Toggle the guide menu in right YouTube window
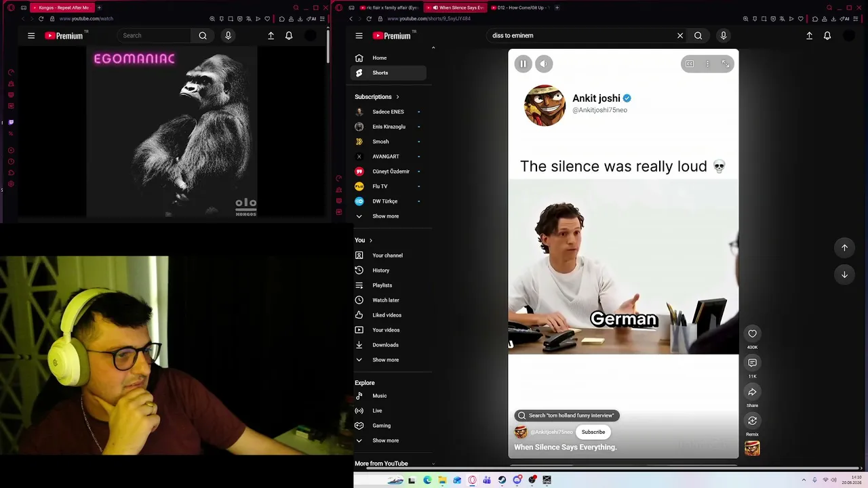The image size is (868, 488). coord(359,35)
